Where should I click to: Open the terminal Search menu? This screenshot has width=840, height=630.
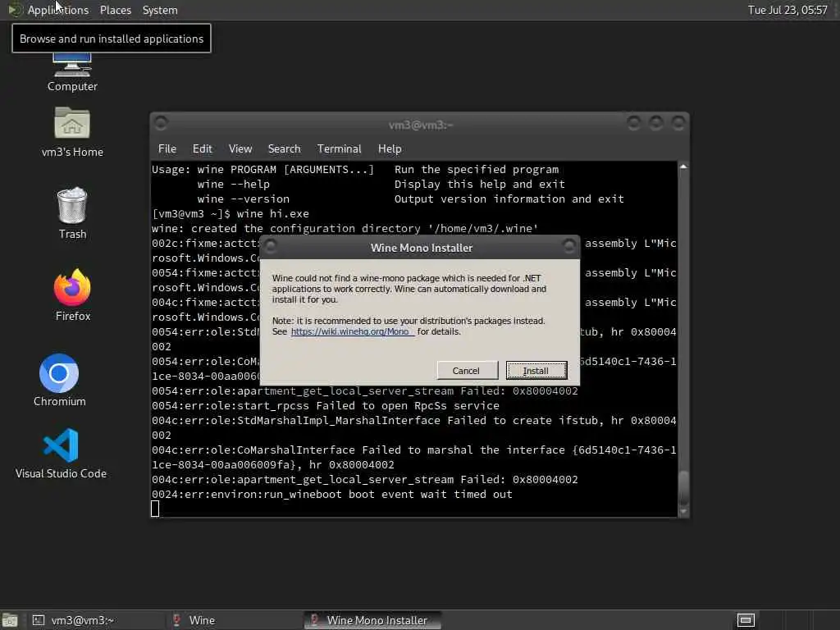coord(284,149)
